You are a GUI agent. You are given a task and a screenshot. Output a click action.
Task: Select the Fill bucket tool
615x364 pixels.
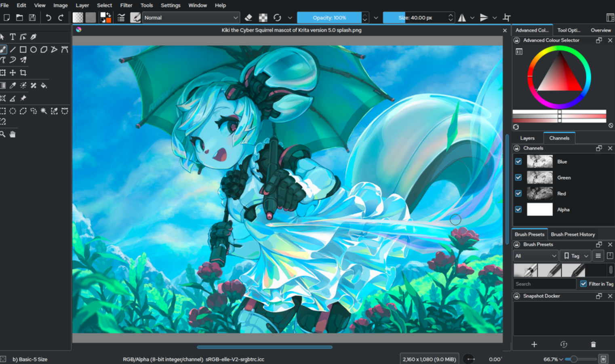coord(44,85)
